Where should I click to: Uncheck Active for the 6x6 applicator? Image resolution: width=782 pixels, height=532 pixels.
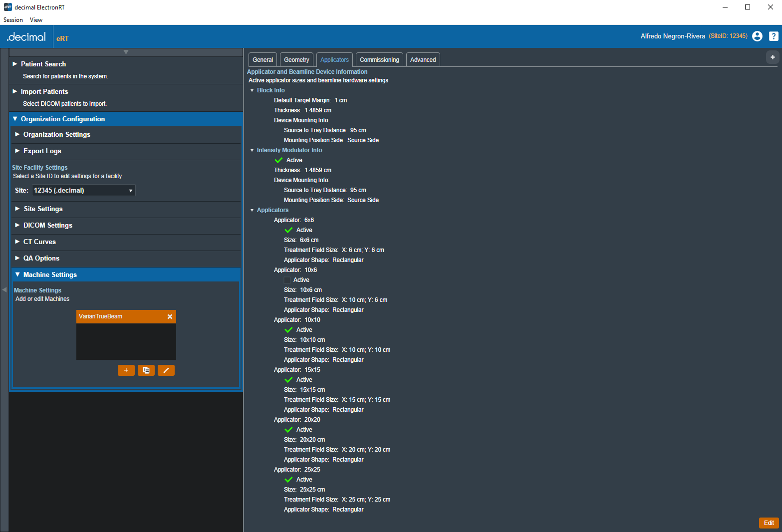tap(288, 230)
